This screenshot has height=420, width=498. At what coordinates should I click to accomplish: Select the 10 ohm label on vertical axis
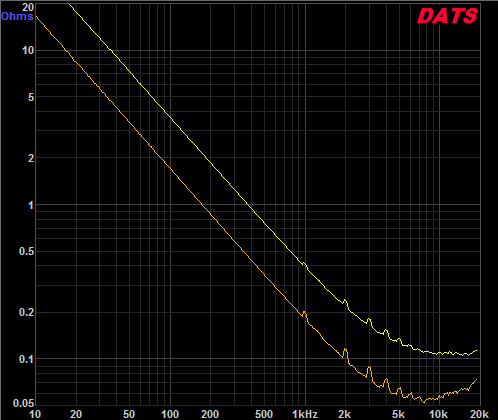click(x=28, y=51)
